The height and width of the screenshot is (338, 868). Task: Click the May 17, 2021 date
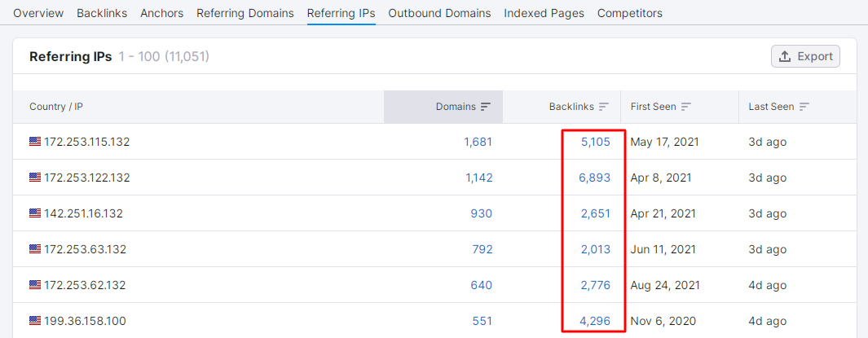coord(665,143)
